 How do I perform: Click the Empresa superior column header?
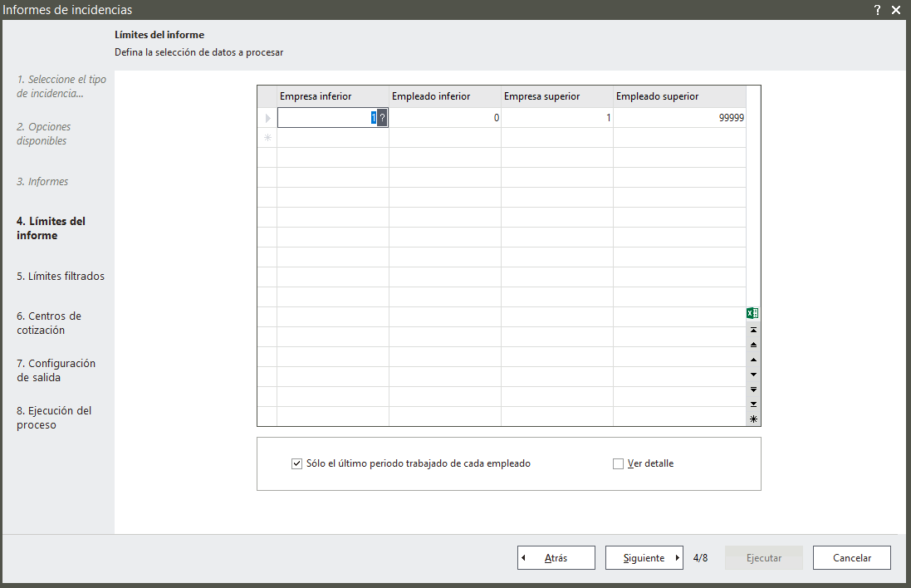pos(557,96)
